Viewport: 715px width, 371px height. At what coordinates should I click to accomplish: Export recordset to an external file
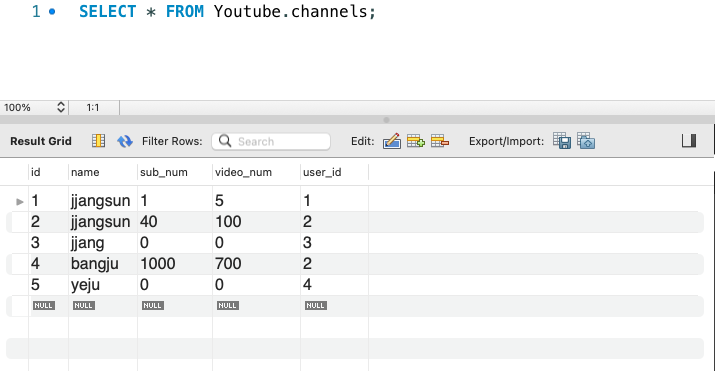coord(562,141)
